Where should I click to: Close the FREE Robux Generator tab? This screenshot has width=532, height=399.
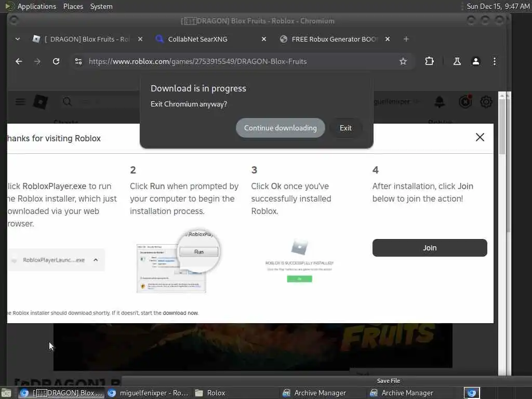(x=388, y=39)
